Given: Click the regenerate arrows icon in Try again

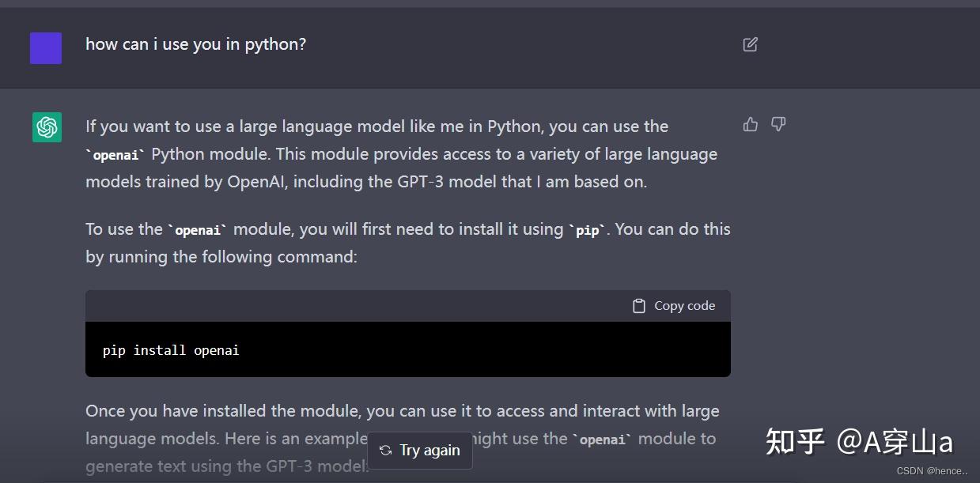Looking at the screenshot, I should (385, 451).
